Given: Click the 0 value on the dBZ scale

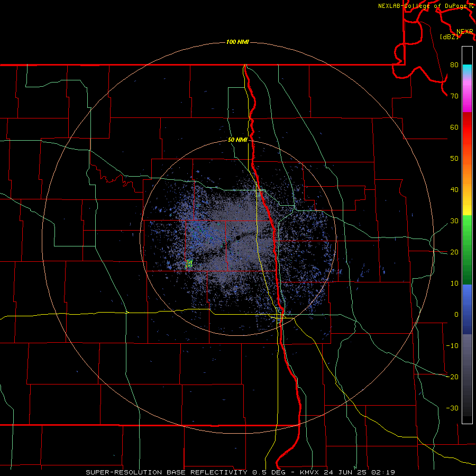Looking at the screenshot, I should pos(456,315).
